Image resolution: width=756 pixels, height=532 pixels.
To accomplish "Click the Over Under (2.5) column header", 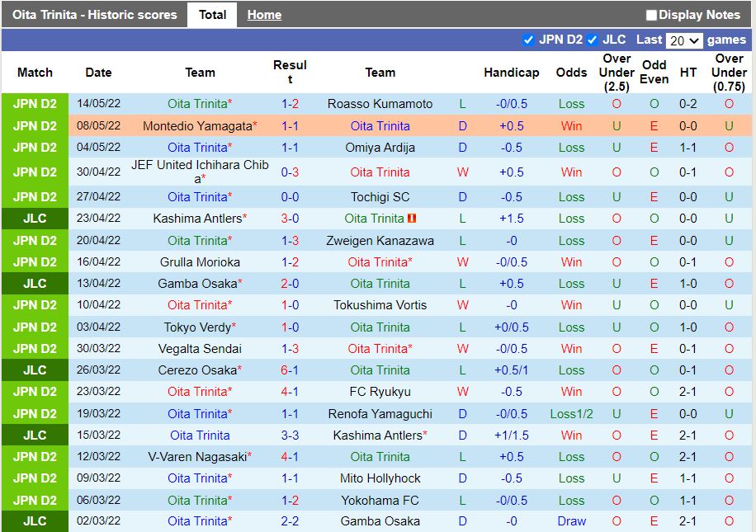I will click(617, 73).
